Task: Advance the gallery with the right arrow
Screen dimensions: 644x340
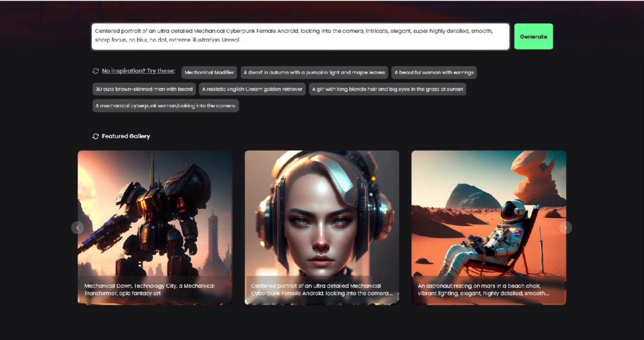Action: point(566,227)
